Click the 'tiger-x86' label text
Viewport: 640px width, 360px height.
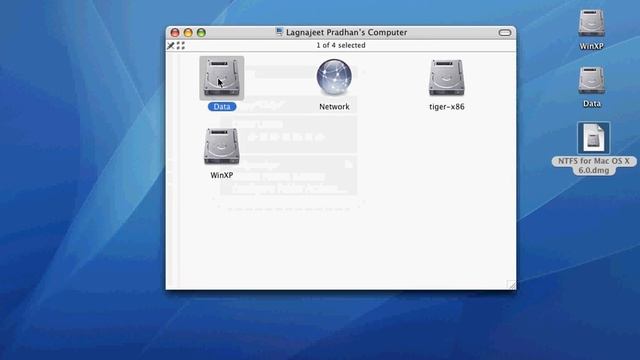(447, 107)
